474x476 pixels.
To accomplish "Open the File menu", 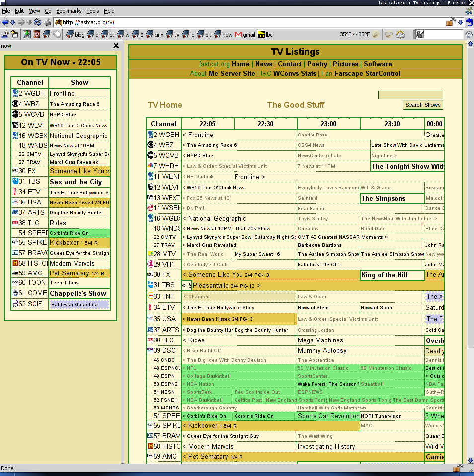I will (6, 11).
